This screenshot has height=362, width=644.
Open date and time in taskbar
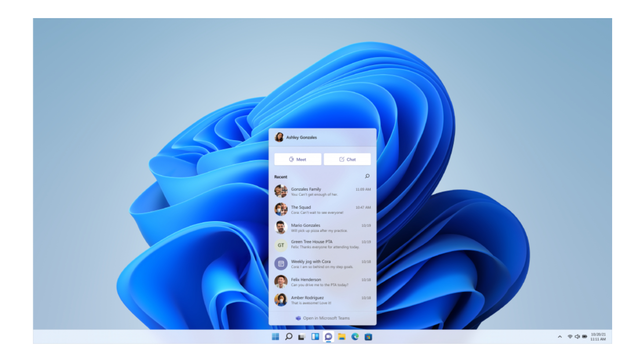tap(598, 337)
